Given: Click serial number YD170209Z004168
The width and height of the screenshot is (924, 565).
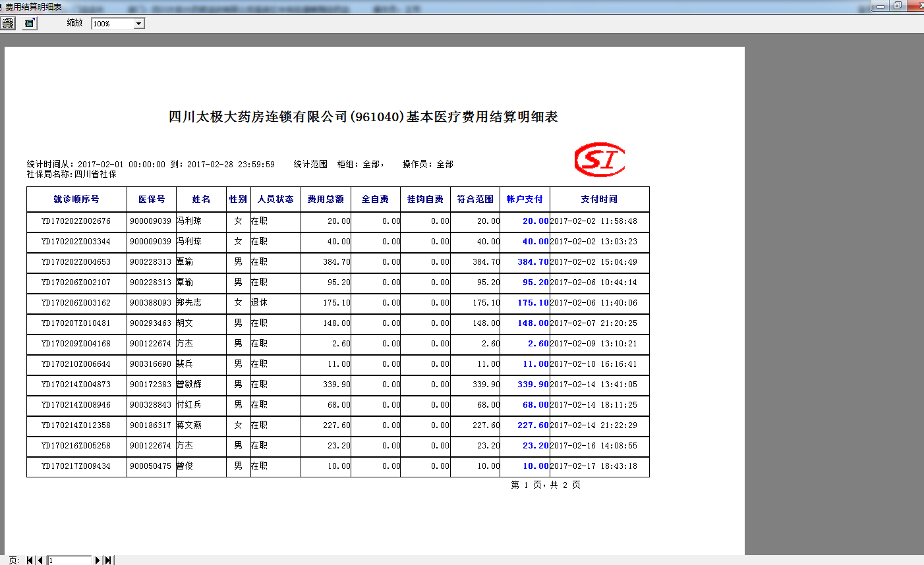Looking at the screenshot, I should [x=76, y=344].
